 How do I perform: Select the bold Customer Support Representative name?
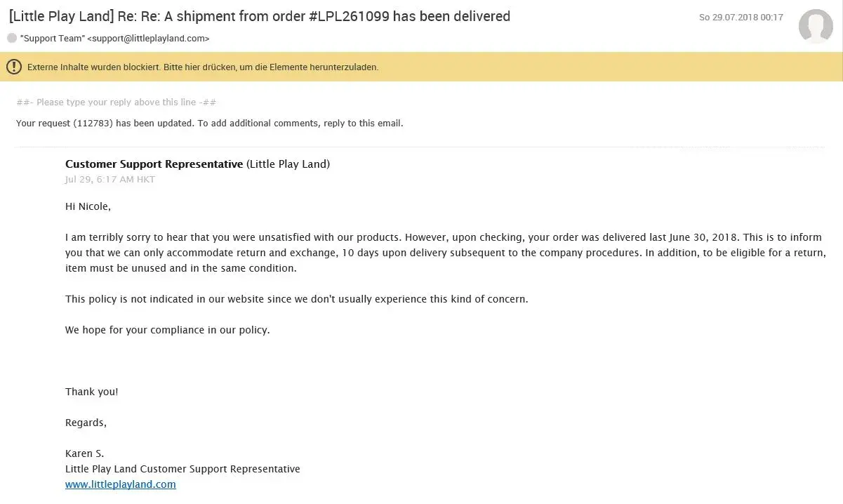coord(154,164)
